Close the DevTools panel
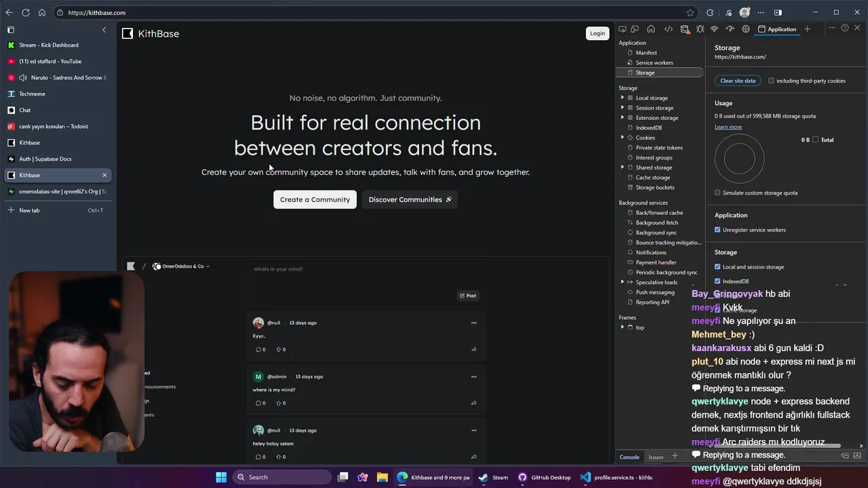 point(858,28)
